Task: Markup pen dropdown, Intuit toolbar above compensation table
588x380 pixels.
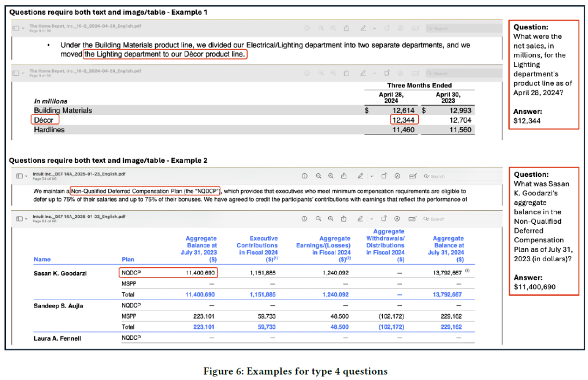Action: click(372, 218)
